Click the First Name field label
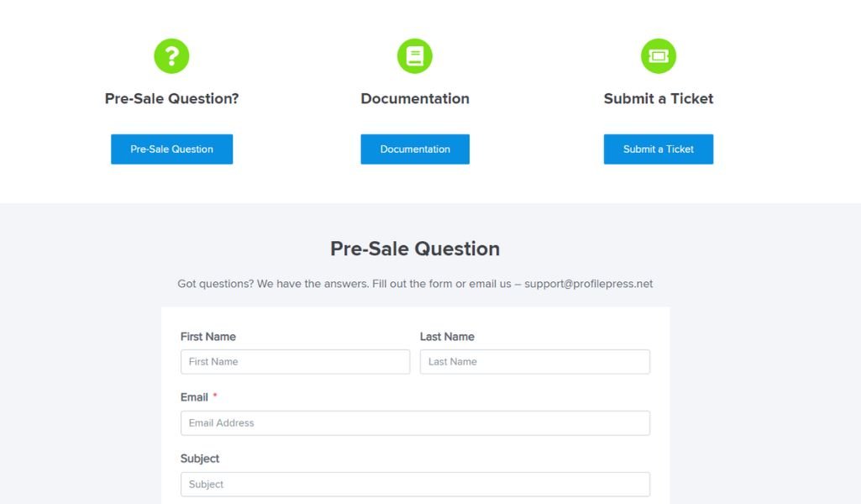The width and height of the screenshot is (861, 504). [208, 337]
